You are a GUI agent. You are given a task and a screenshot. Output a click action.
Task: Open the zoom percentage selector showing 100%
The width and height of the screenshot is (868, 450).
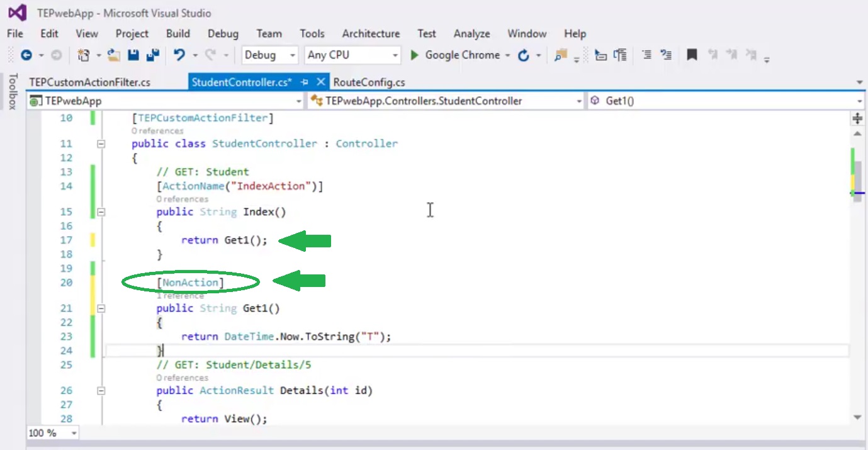(52, 433)
